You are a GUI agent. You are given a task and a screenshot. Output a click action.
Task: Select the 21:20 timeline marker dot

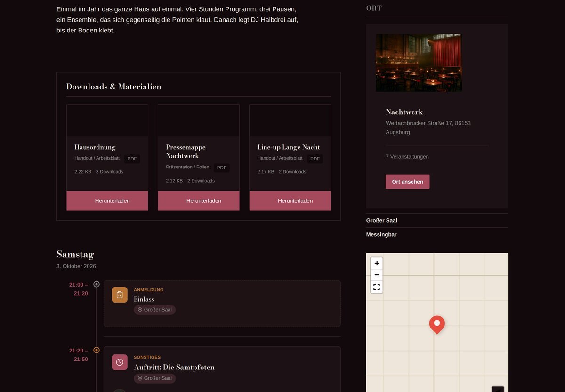click(x=97, y=350)
